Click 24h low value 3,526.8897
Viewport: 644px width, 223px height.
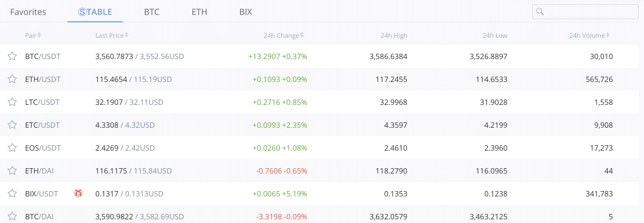(488, 56)
